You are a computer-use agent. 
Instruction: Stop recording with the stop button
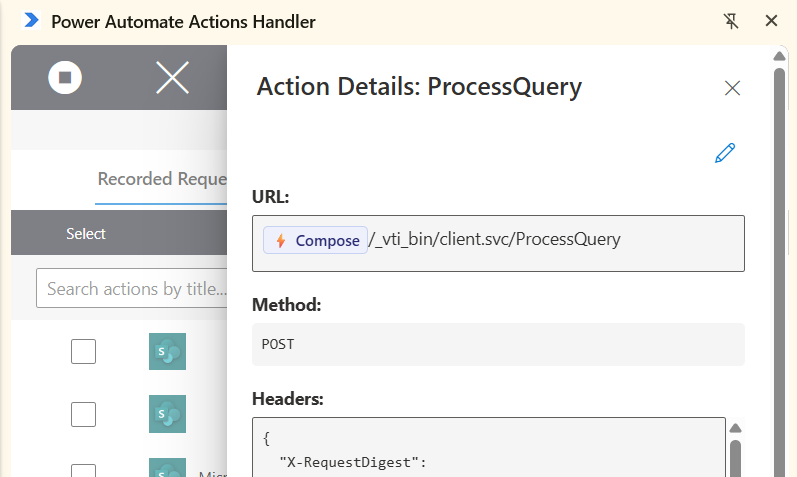click(65, 77)
